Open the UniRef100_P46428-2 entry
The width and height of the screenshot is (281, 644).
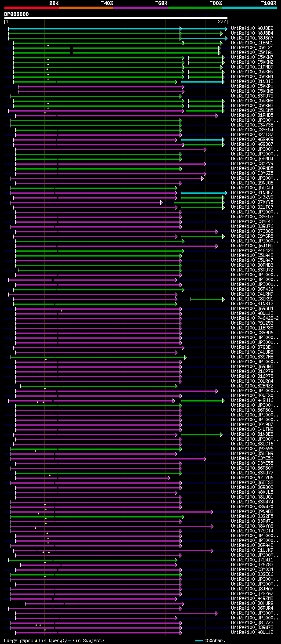click(255, 318)
